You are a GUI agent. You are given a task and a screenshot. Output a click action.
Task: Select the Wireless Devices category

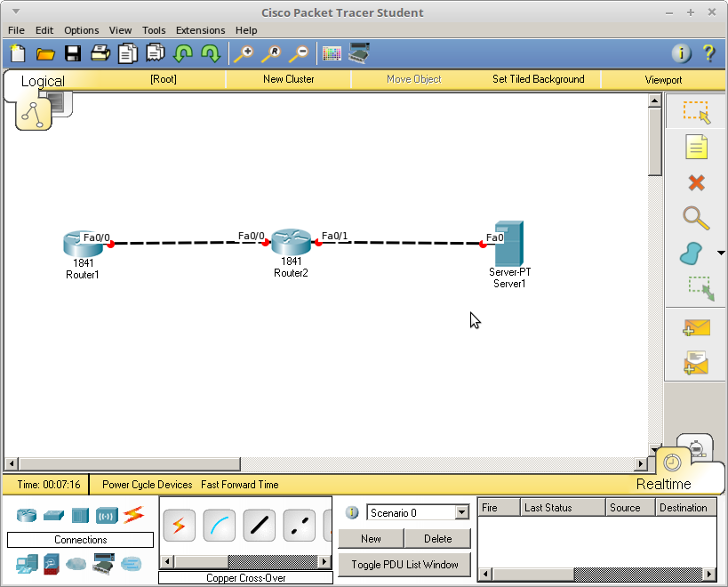[107, 516]
